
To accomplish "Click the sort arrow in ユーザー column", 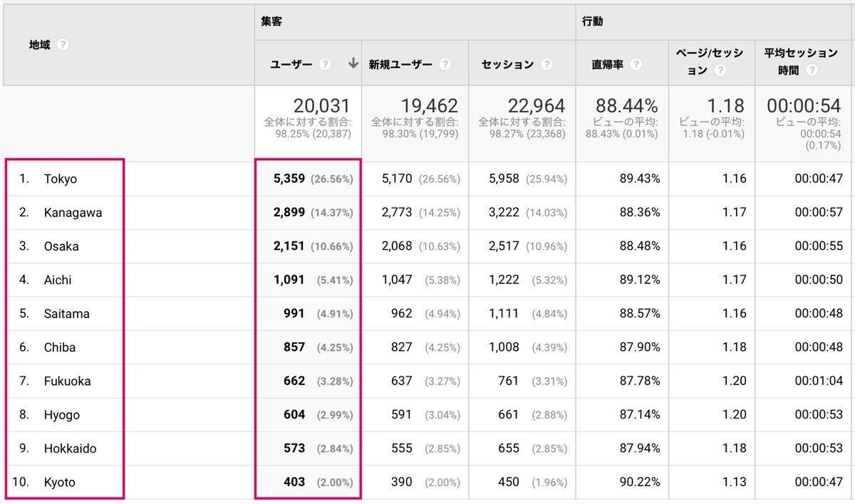I will tap(353, 63).
